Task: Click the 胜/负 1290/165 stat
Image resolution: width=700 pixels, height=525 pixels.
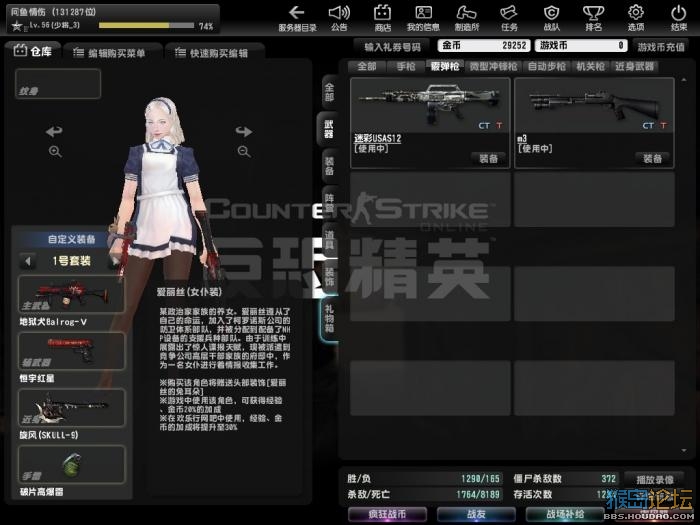Action: coord(424,479)
